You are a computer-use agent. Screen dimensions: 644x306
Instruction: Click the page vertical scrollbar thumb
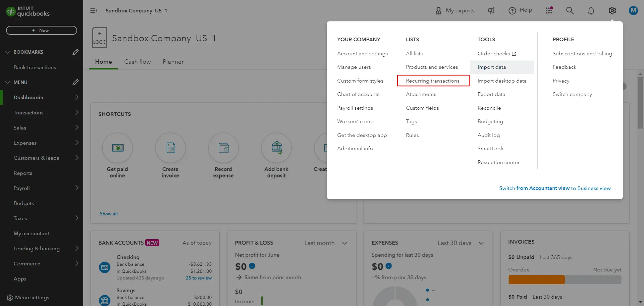[x=640, y=103]
